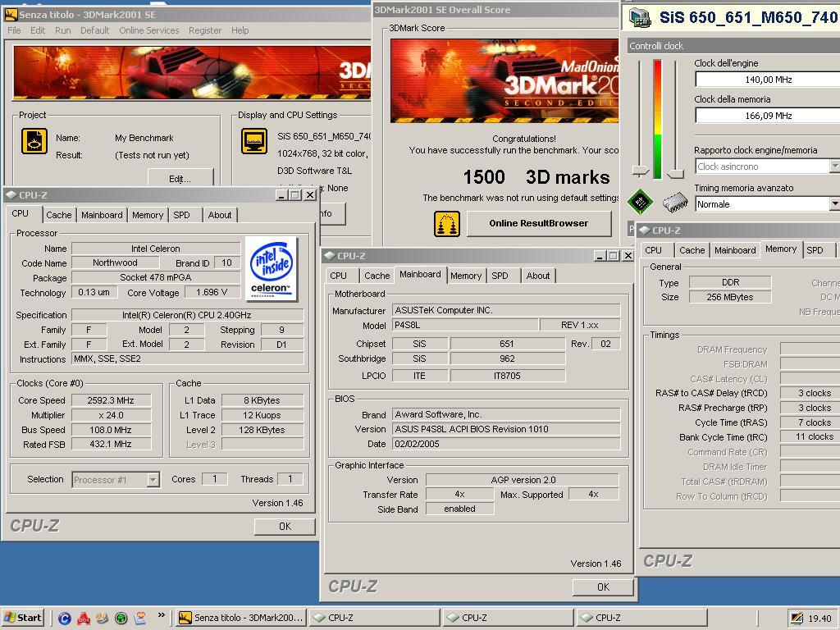The width and height of the screenshot is (840, 630).
Task: Select the Senza titolo - 3DMark taskbar button
Action: (x=240, y=618)
